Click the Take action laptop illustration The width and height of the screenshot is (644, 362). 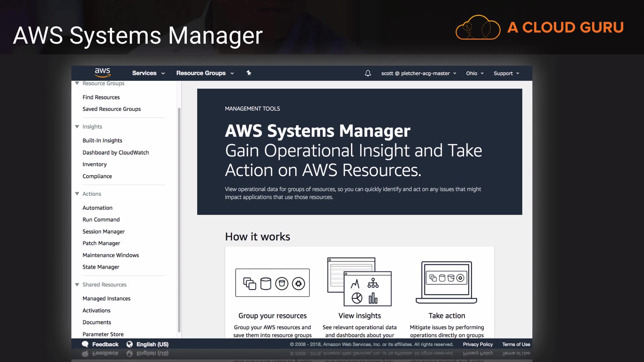[x=446, y=282]
